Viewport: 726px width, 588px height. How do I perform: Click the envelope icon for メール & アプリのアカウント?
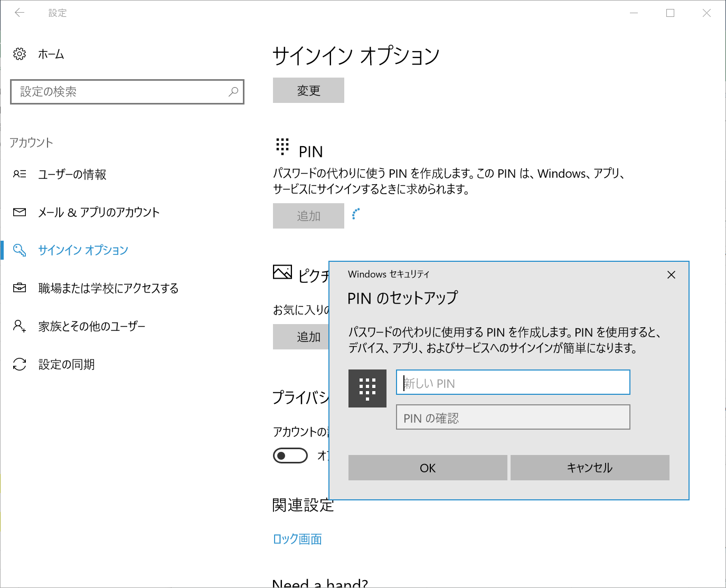20,212
